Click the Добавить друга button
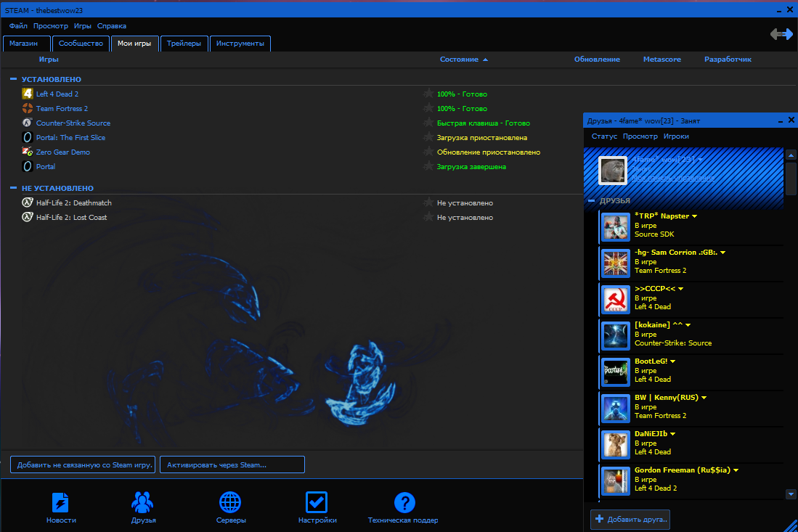The width and height of the screenshot is (798, 532). (630, 519)
